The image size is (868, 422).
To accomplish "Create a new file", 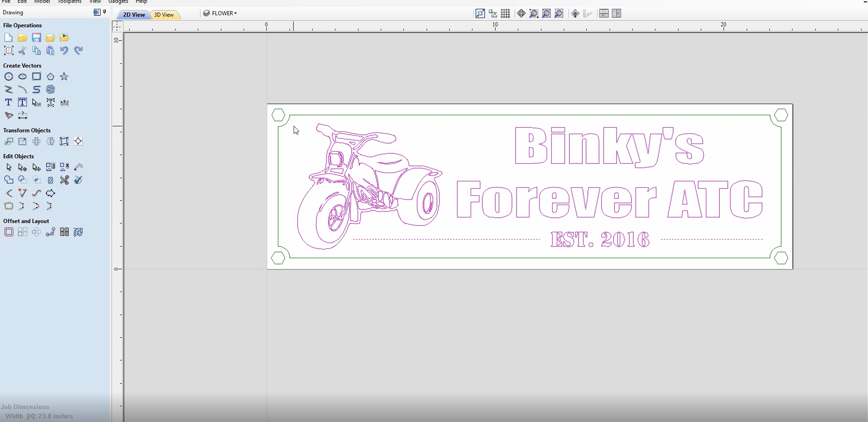I will click(x=8, y=37).
